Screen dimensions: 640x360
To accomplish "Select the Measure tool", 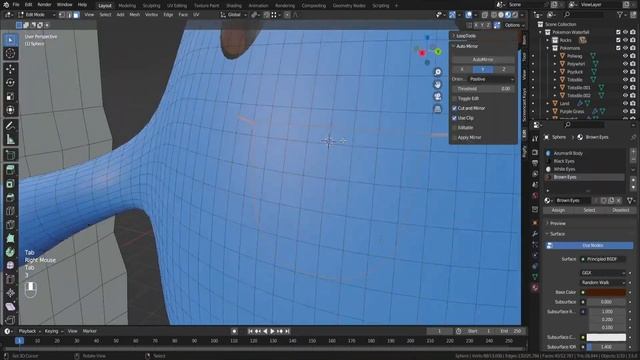I will tap(10, 140).
